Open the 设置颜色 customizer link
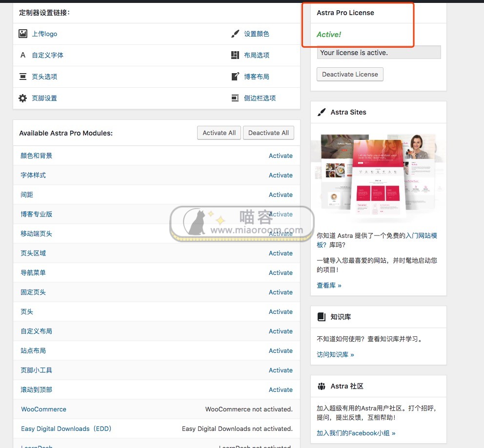Image resolution: width=484 pixels, height=448 pixels. tap(257, 34)
